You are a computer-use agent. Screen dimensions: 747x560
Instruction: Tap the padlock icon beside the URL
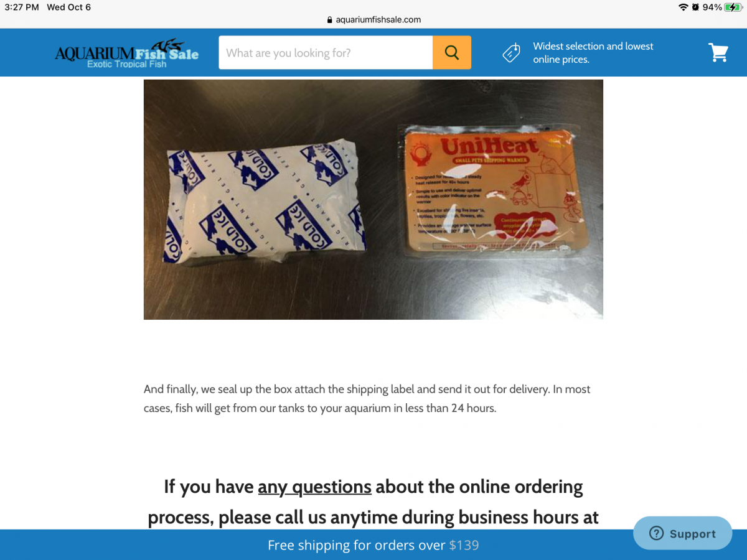[x=330, y=20]
